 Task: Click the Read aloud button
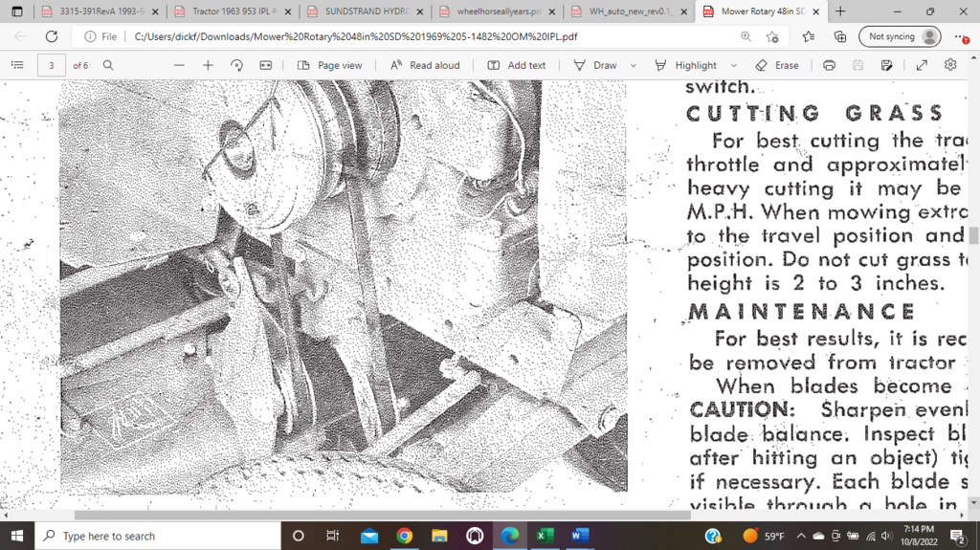(x=424, y=65)
